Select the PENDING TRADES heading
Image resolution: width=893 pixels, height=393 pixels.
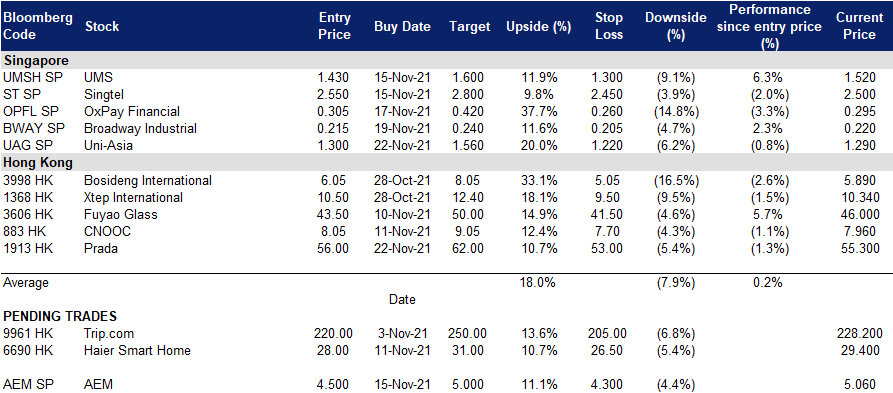click(x=60, y=316)
